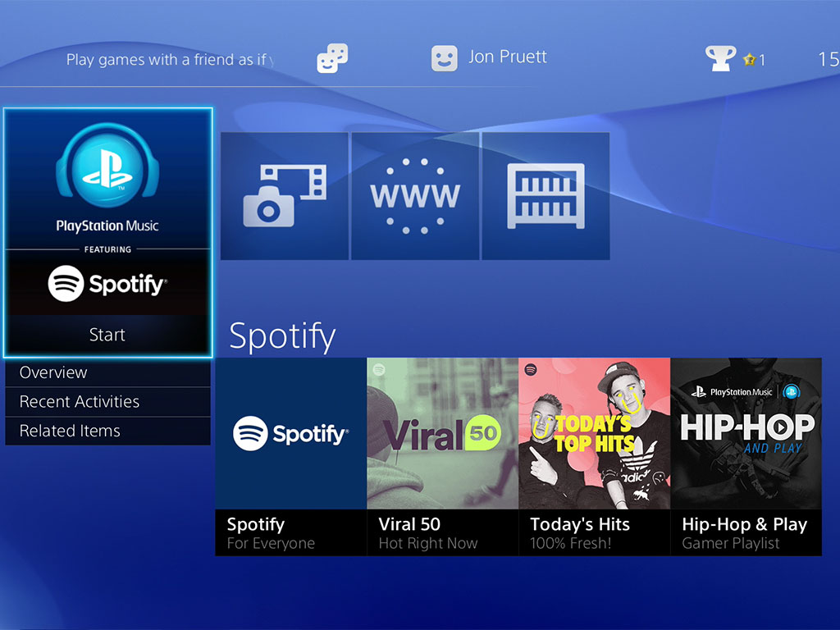Launch the WWW Internet Browser tile

[x=415, y=196]
